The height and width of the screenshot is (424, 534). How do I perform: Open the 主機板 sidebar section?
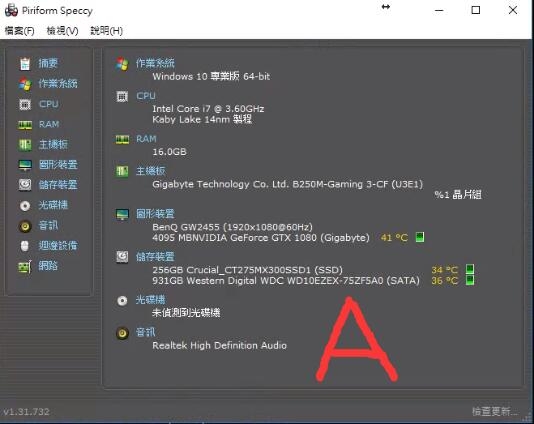pos(53,144)
